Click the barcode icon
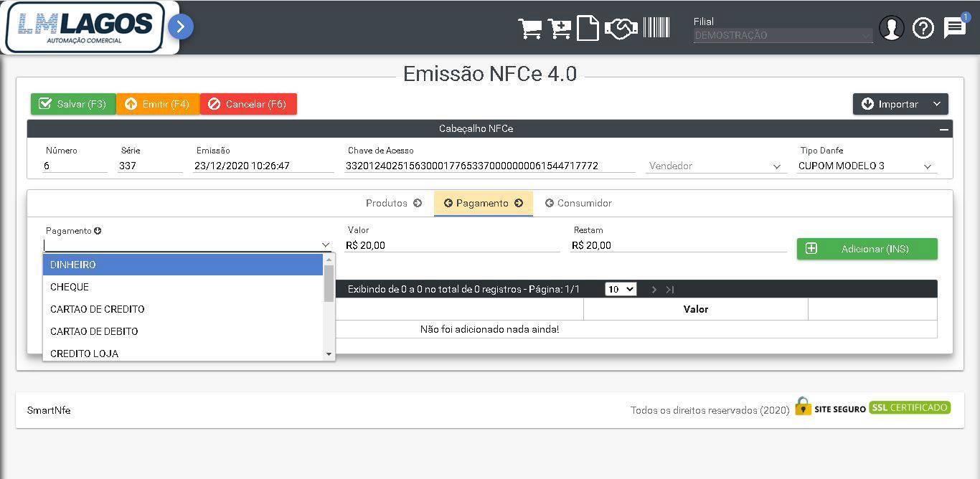The image size is (980, 479). point(656,28)
